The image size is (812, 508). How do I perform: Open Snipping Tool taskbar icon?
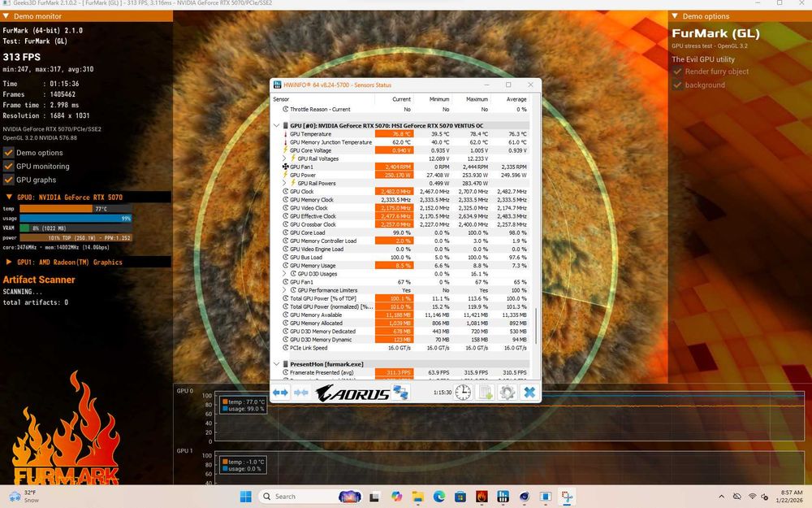tap(567, 497)
